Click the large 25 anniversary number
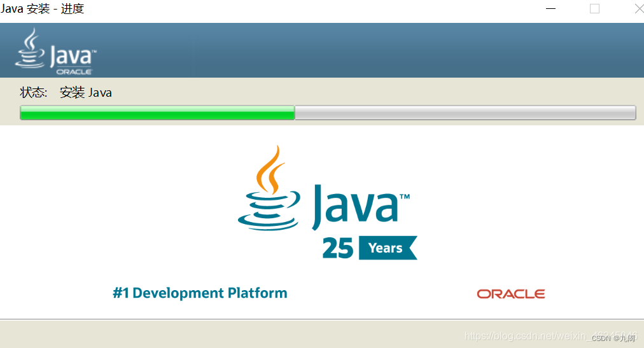The width and height of the screenshot is (644, 348). (338, 248)
